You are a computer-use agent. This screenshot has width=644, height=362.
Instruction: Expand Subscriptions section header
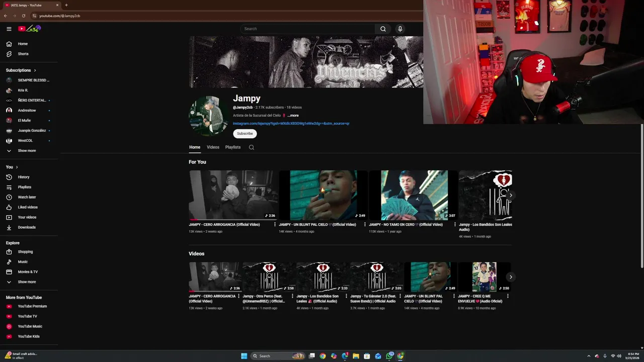(21, 70)
